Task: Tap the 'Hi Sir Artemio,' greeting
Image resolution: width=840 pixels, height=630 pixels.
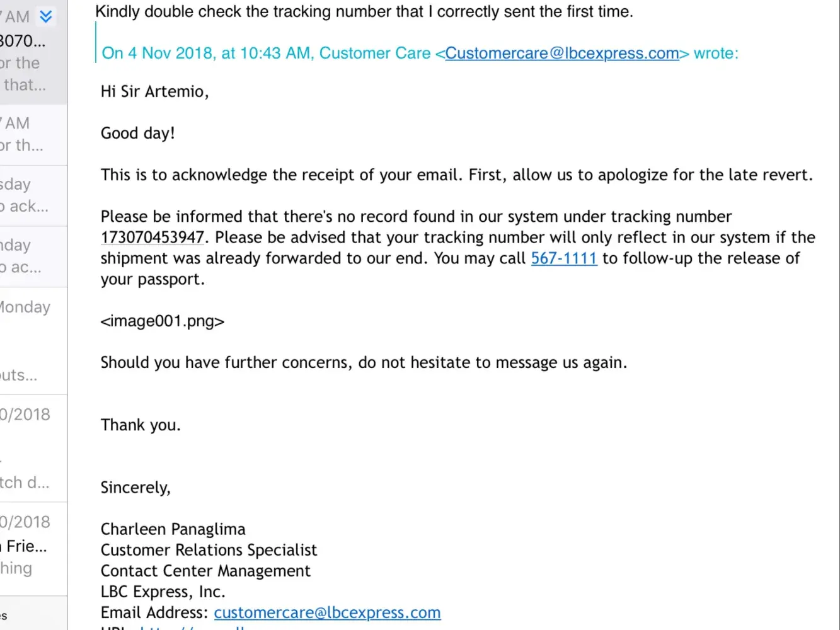Action: pos(154,92)
